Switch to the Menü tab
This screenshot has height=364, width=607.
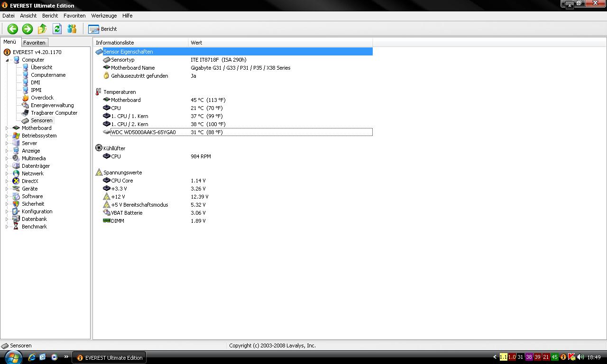pos(10,42)
